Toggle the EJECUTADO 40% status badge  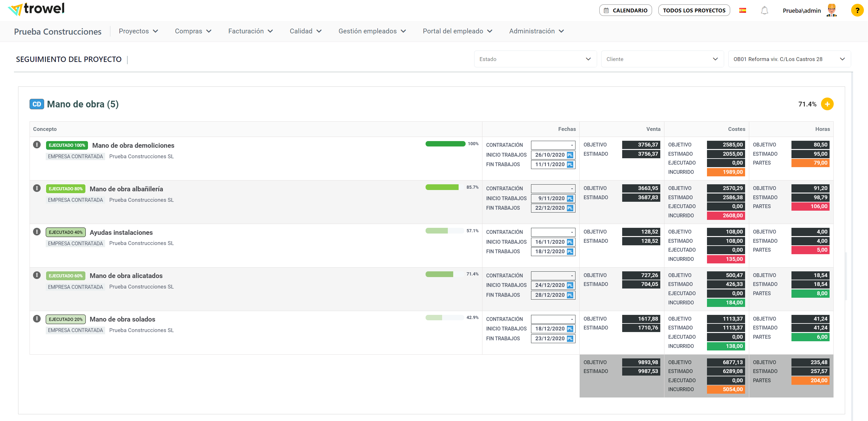[x=65, y=232]
